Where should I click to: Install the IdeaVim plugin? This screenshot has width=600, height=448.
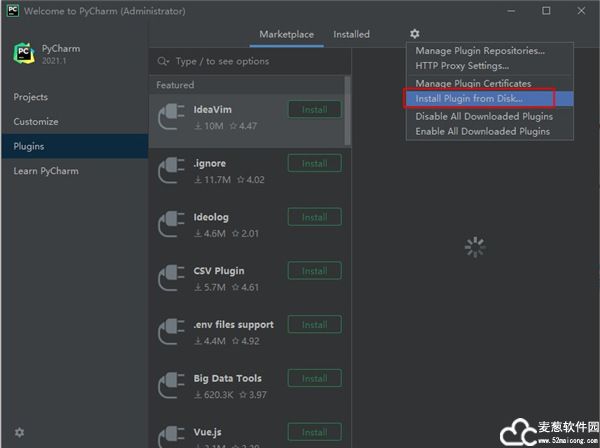pyautogui.click(x=315, y=110)
